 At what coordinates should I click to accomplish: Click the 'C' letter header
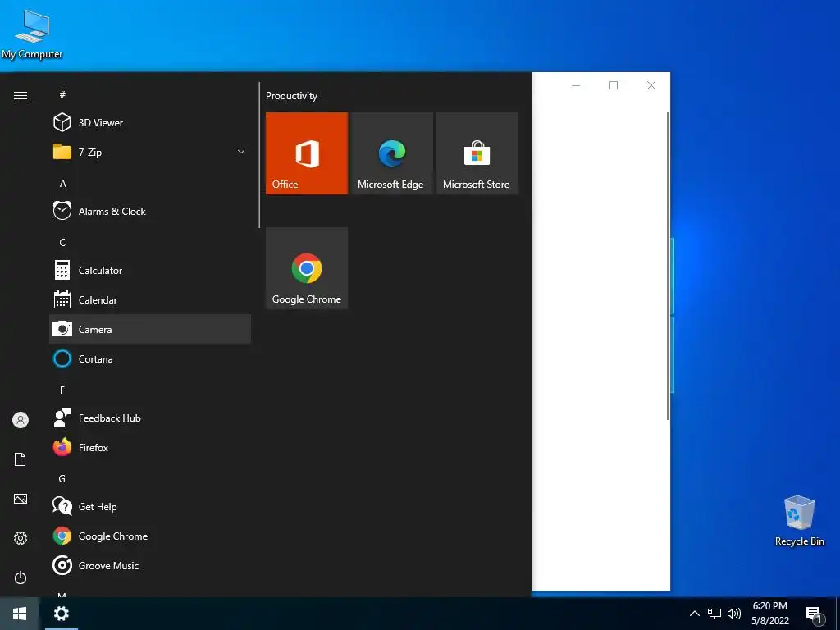(x=62, y=242)
